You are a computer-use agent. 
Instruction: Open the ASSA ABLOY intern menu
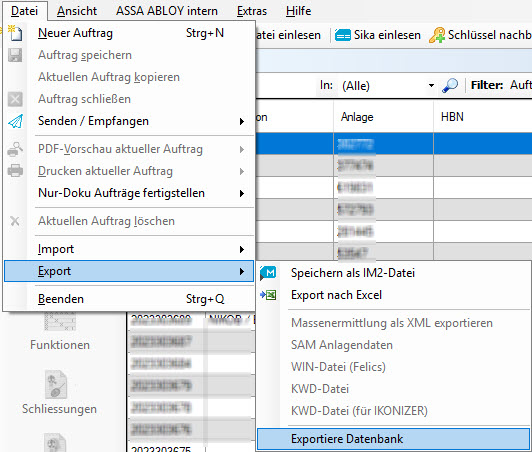167,11
